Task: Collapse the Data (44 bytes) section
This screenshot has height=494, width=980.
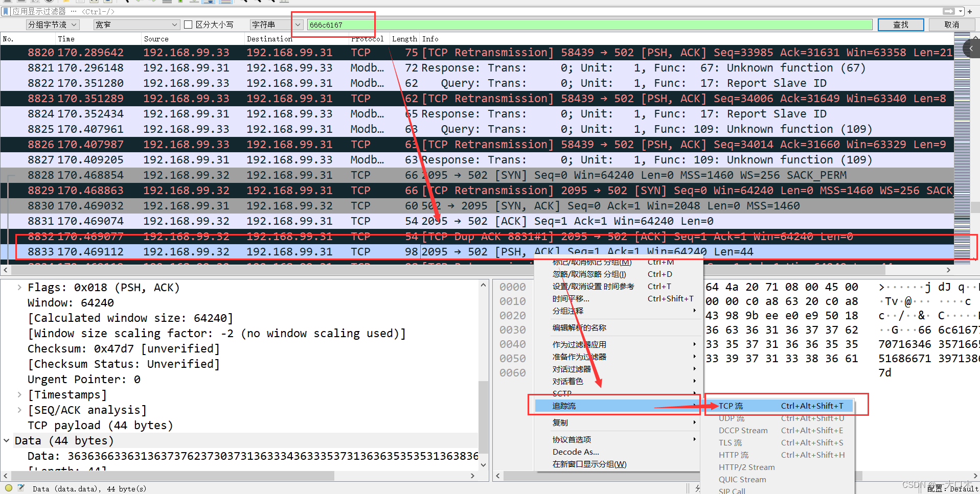Action: click(x=7, y=440)
